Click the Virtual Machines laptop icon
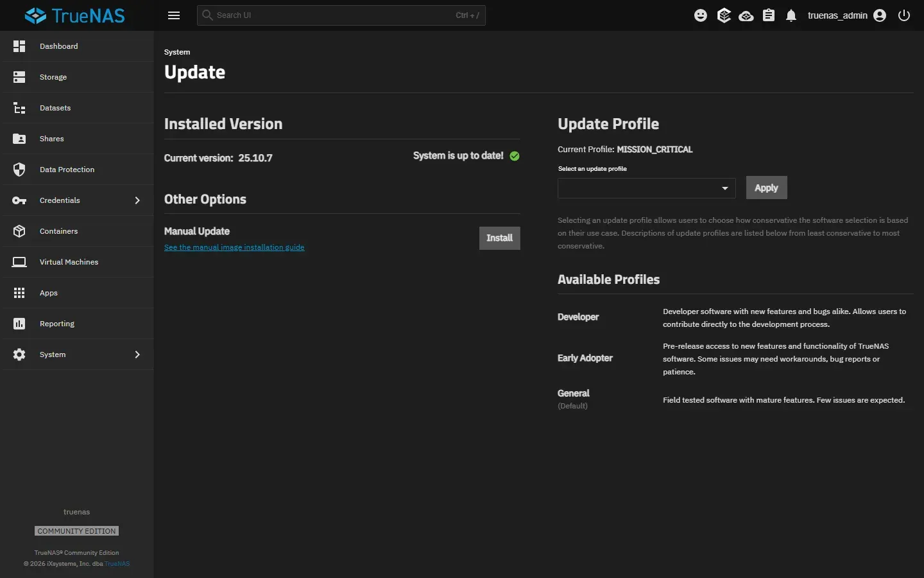This screenshot has height=578, width=924. click(x=19, y=262)
